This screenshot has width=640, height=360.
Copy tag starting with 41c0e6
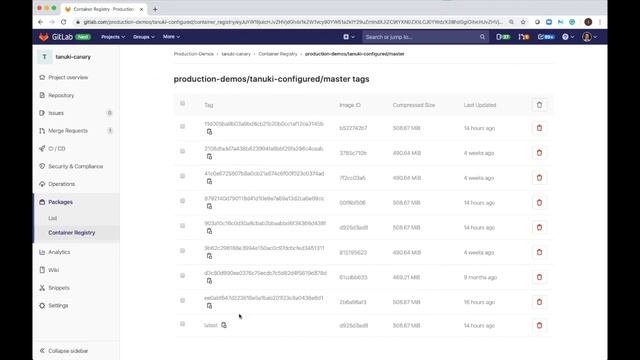pos(209,182)
